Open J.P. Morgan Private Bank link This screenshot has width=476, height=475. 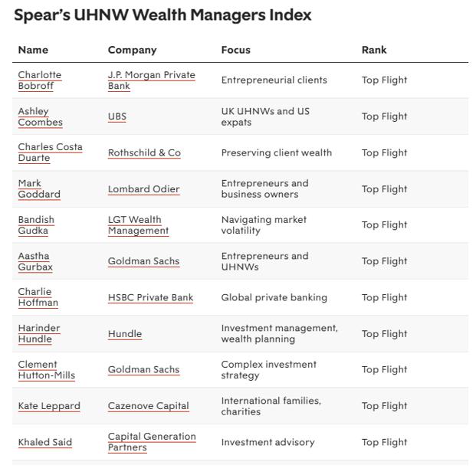[152, 80]
